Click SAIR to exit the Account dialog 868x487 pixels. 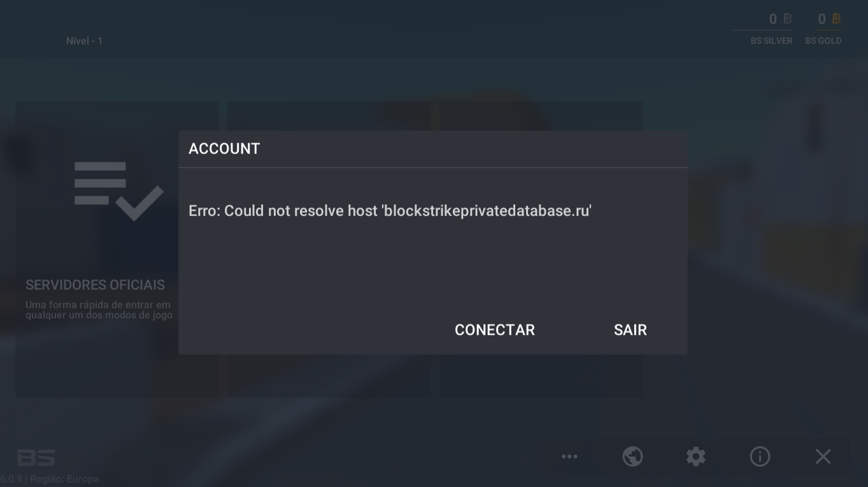pos(630,330)
